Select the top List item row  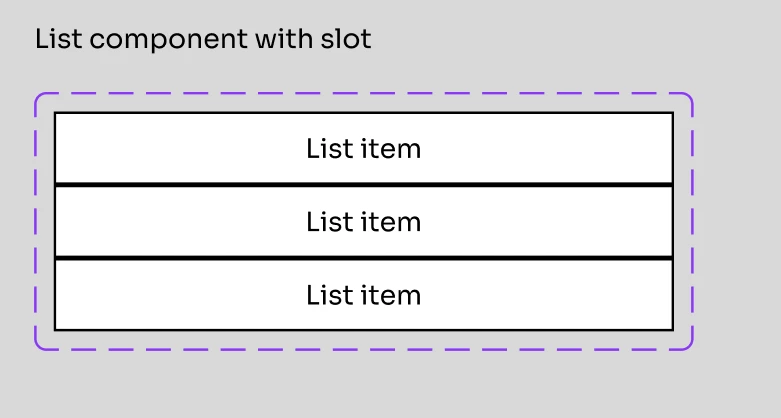pyautogui.click(x=364, y=148)
